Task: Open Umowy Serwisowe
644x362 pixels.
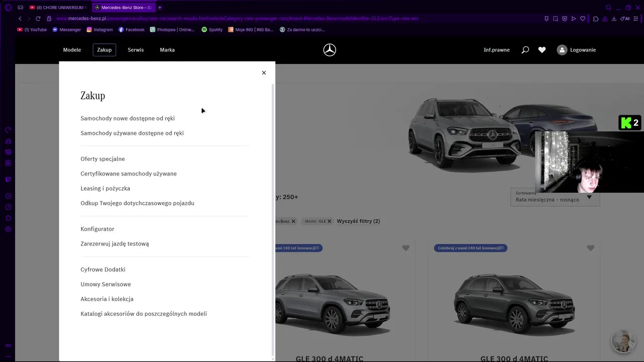Action: (x=106, y=284)
